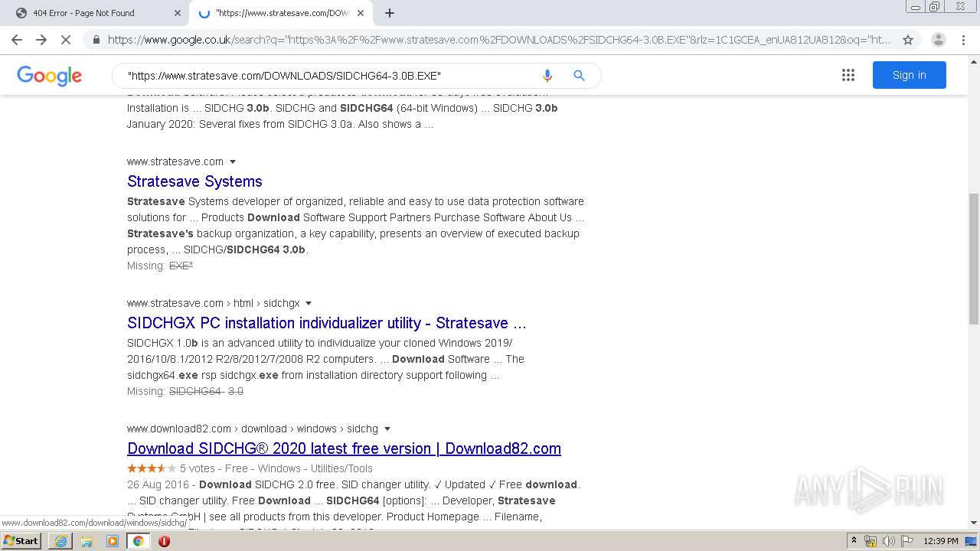
Task: Click the Google logo
Action: [49, 75]
